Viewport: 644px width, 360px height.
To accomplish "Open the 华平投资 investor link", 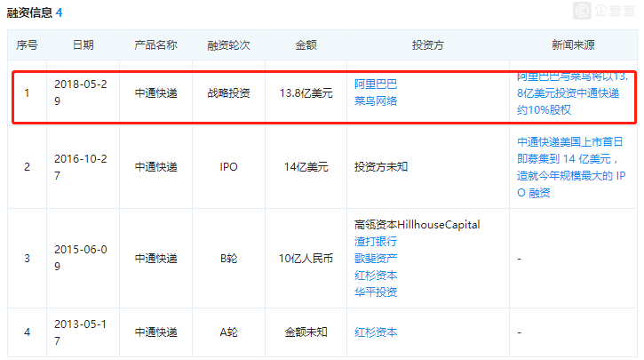I will (376, 292).
